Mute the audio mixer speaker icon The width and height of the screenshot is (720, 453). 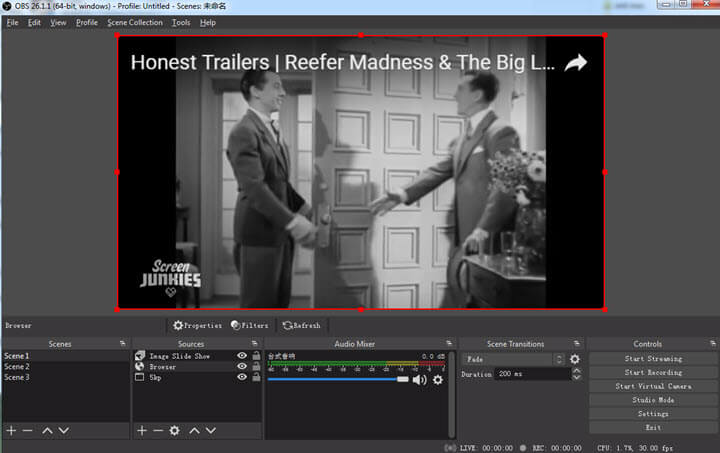pos(419,380)
